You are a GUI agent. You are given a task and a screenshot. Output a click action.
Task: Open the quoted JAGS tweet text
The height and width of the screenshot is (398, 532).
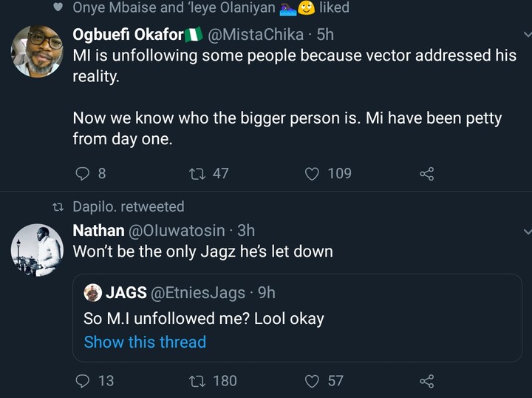point(204,318)
